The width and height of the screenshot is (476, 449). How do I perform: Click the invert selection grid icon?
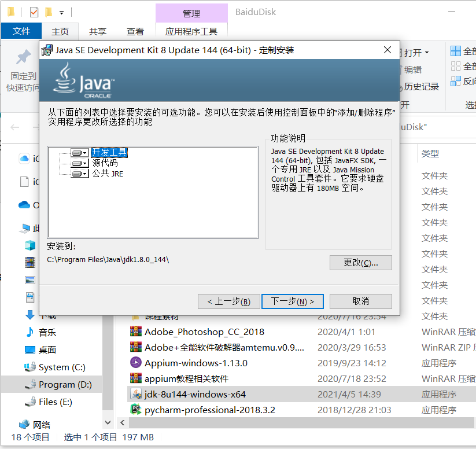(456, 81)
